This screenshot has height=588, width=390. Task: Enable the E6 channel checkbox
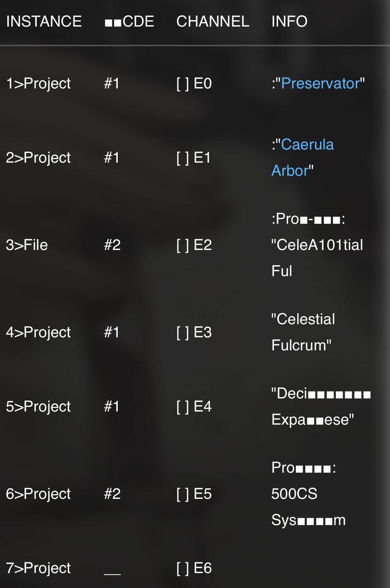pyautogui.click(x=182, y=568)
